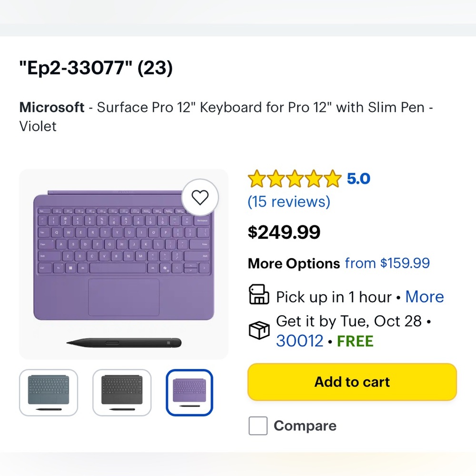
Task: Open the "(15 reviews)" link
Action: 288,202
